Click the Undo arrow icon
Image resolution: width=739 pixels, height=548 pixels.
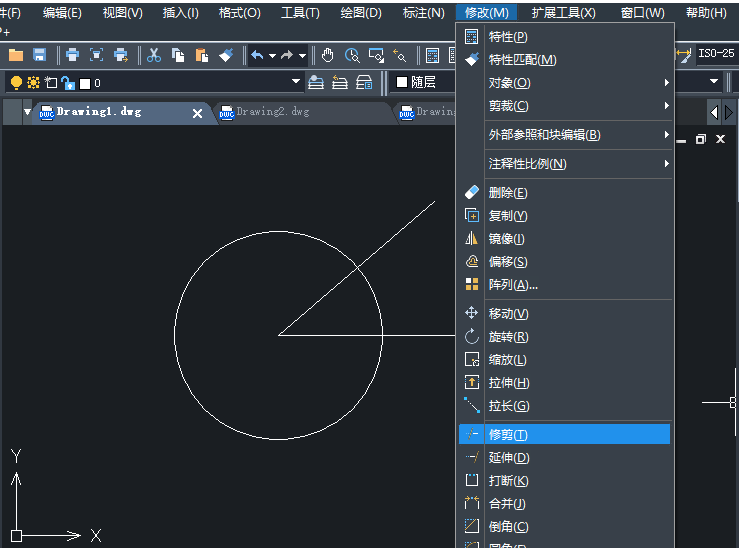coord(257,55)
